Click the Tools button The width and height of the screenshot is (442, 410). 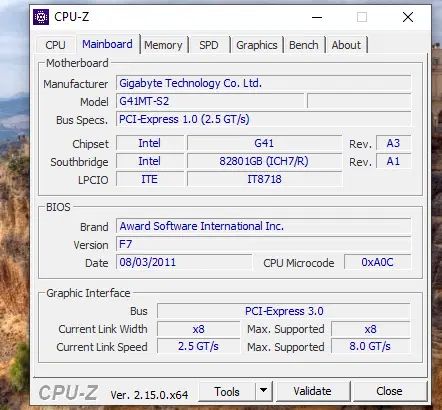227,391
